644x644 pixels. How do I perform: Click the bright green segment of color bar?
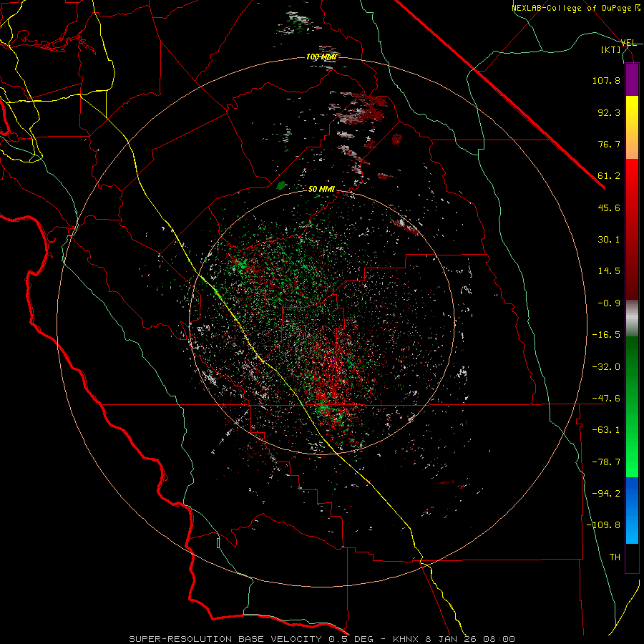point(632,406)
